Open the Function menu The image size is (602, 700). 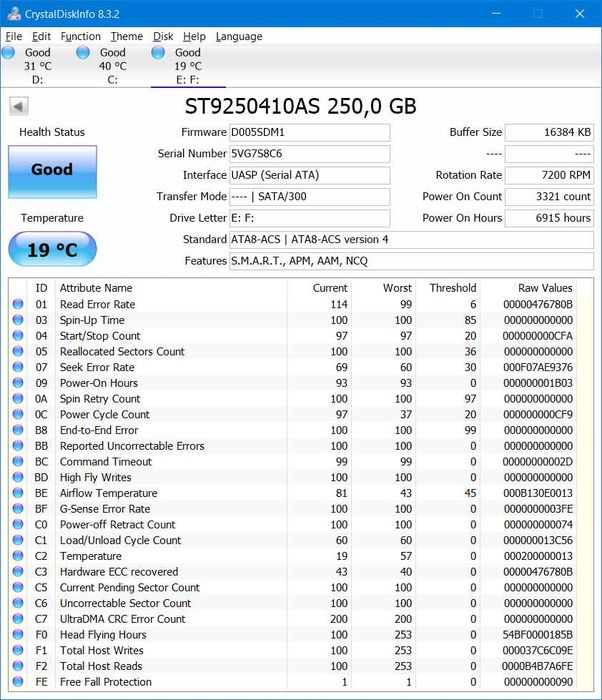pyautogui.click(x=80, y=36)
